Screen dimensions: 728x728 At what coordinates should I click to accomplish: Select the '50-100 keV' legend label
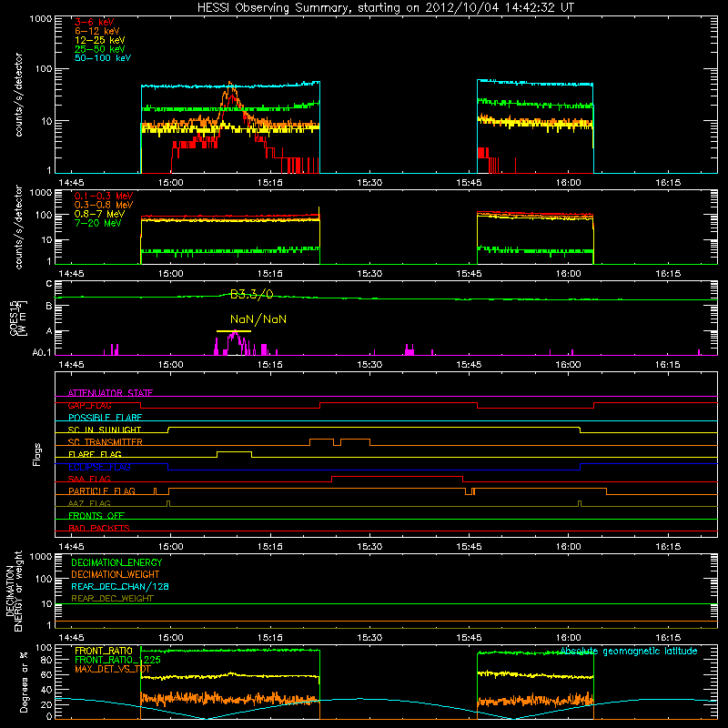coord(103,58)
